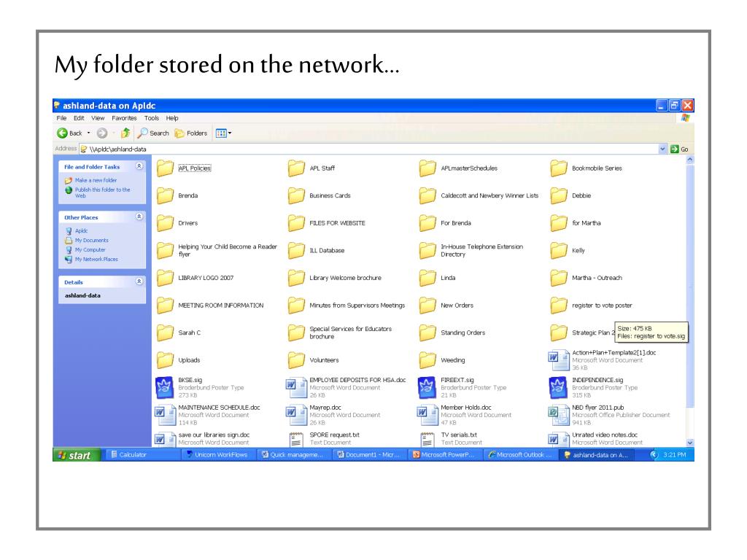Toggle the Folders pane button
The height and width of the screenshot is (560, 747).
191,133
